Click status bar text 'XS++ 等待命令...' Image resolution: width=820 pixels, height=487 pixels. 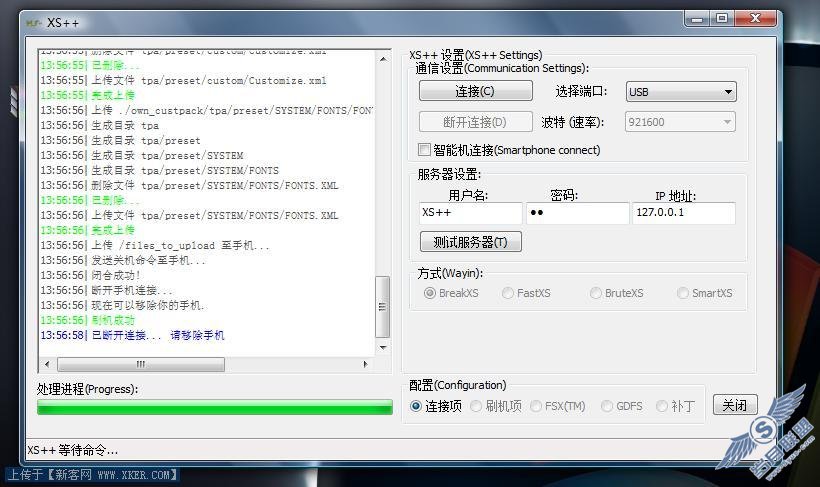[x=73, y=450]
